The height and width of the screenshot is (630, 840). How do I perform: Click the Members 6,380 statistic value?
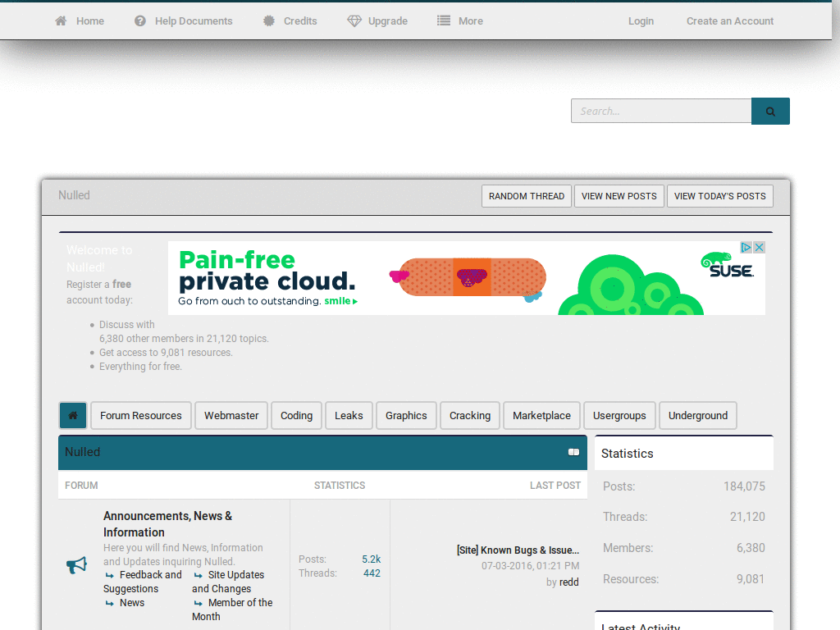751,547
